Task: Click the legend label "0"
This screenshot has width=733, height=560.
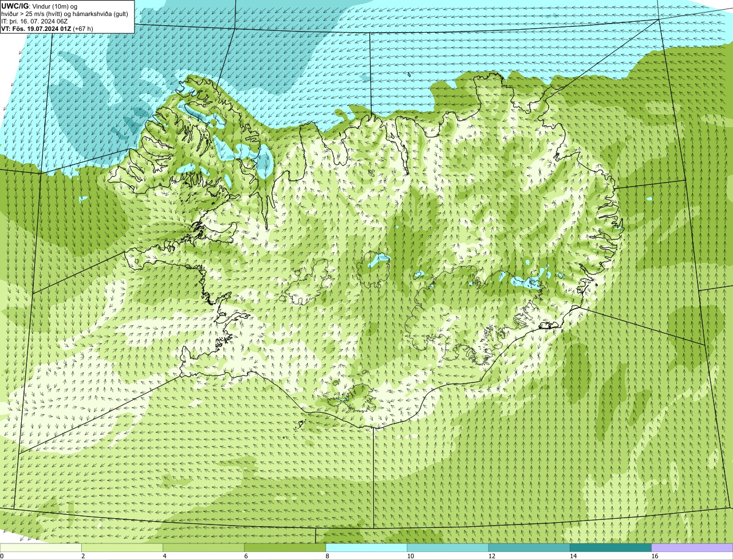Action: point(2,556)
